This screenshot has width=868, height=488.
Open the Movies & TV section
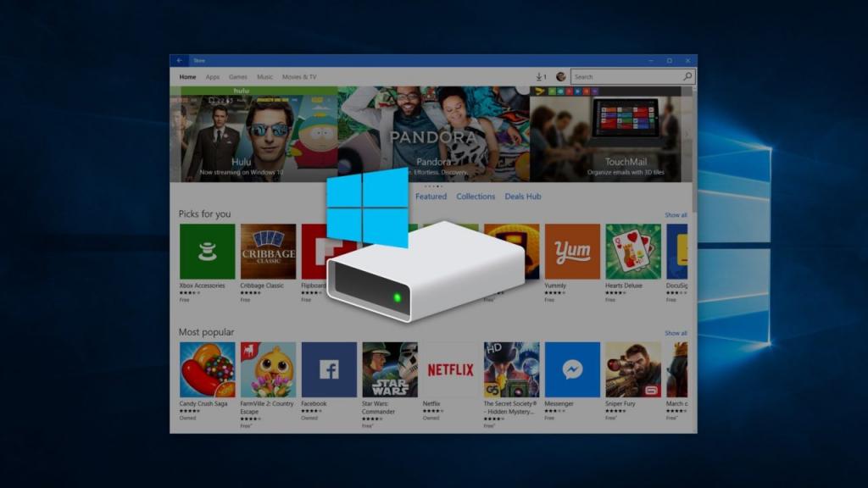coord(298,76)
